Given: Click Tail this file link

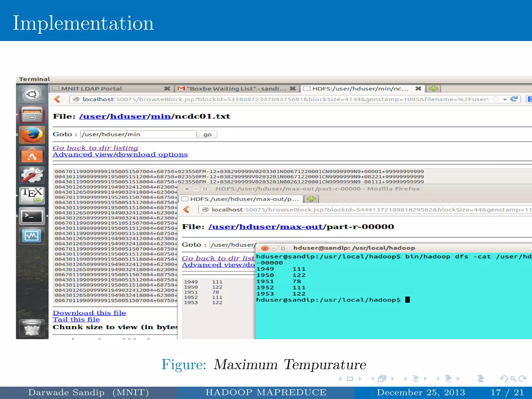Looking at the screenshot, I should pos(76,320).
